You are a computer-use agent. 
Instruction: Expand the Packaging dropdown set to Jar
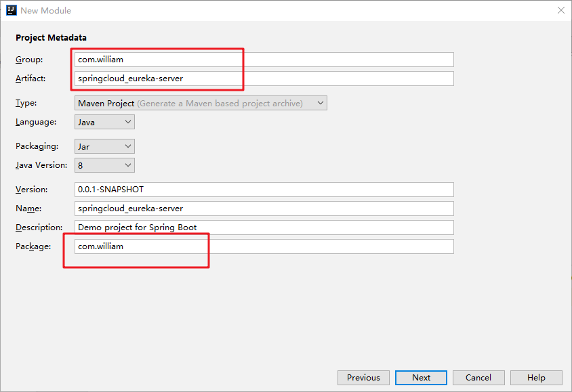[x=104, y=146]
